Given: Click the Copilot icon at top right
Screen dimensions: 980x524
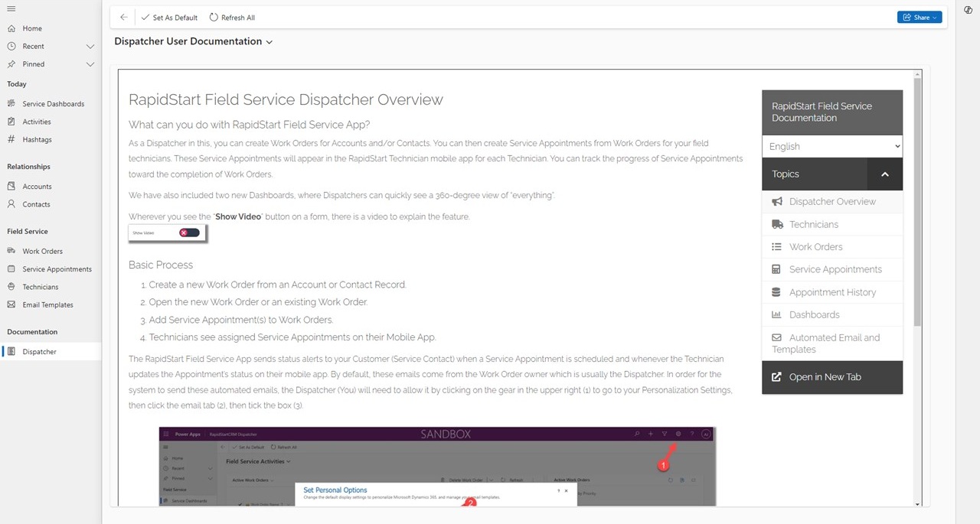Looking at the screenshot, I should point(968,9).
